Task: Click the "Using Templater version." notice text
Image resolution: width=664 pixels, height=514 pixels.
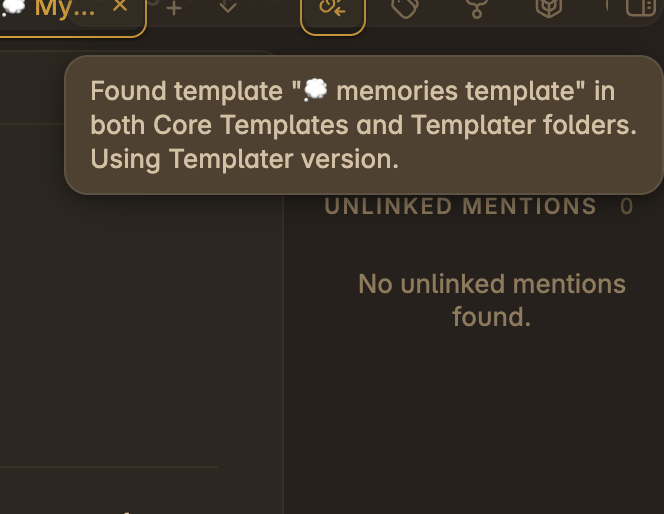Action: pos(244,159)
